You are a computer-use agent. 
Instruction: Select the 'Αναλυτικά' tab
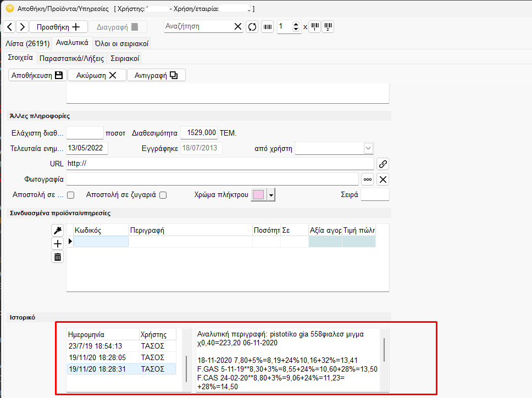(x=72, y=43)
